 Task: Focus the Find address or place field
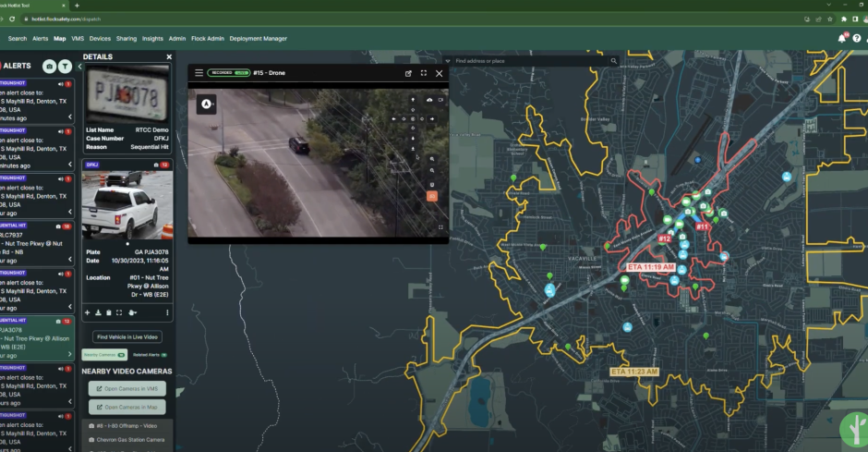[x=532, y=61]
